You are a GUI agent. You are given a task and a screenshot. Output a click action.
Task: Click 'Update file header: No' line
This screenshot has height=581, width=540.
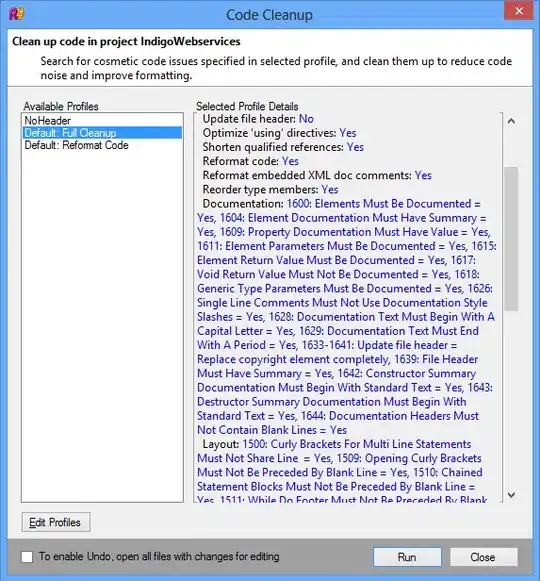coord(258,119)
